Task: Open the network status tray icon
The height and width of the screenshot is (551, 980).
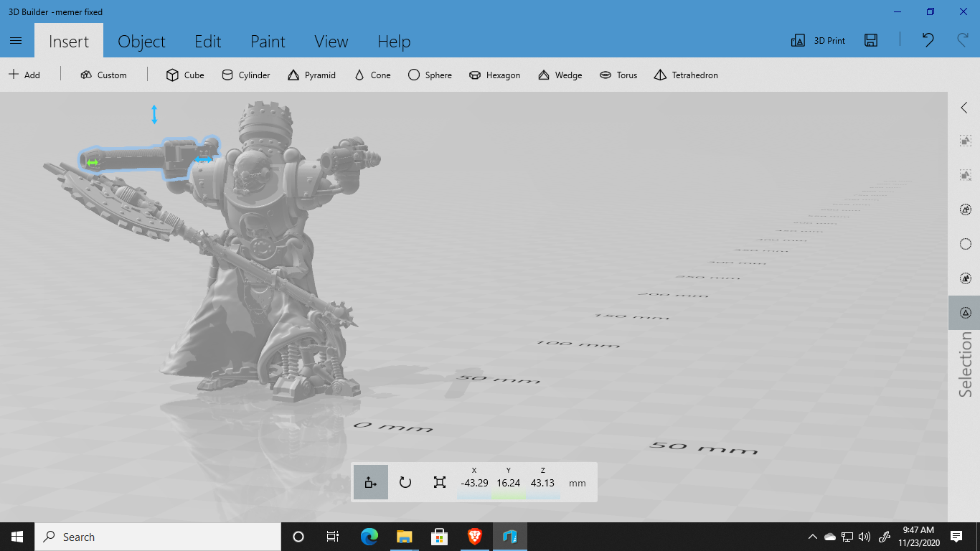Action: point(847,537)
